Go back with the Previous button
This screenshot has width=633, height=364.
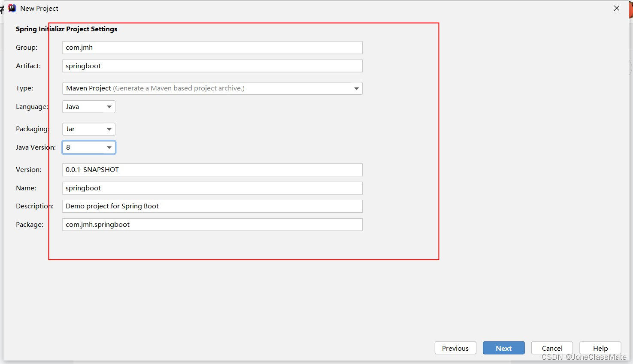pos(455,348)
